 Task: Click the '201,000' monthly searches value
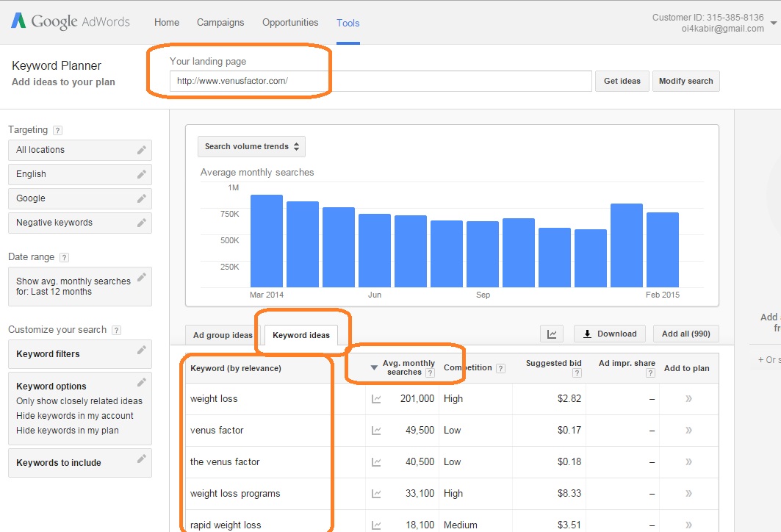pos(417,398)
